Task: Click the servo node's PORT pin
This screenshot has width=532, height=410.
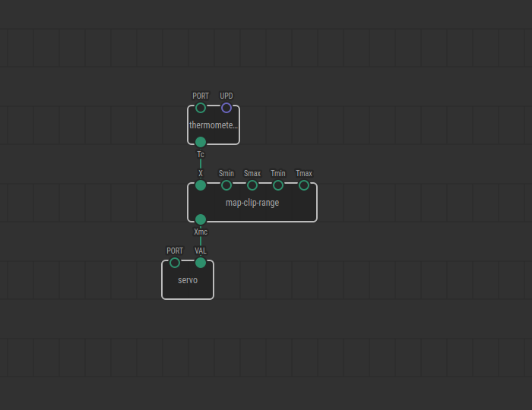Action: pyautogui.click(x=175, y=263)
